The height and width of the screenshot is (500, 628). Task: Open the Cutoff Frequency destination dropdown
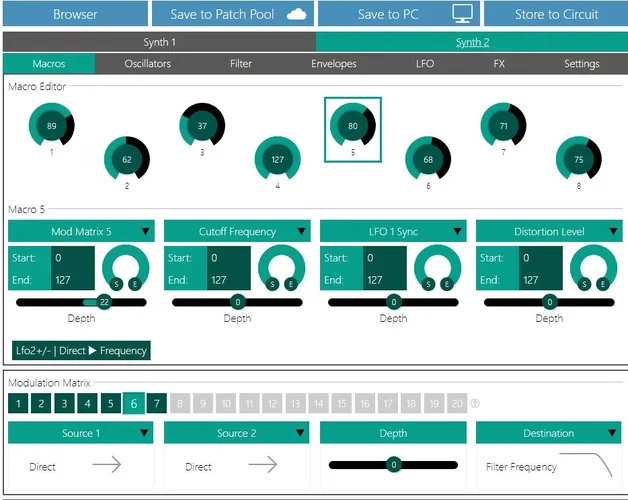click(x=237, y=231)
